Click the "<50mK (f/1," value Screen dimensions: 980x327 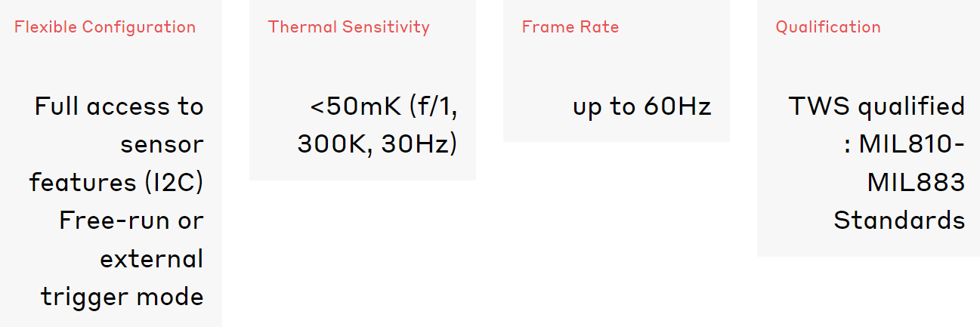(384, 106)
